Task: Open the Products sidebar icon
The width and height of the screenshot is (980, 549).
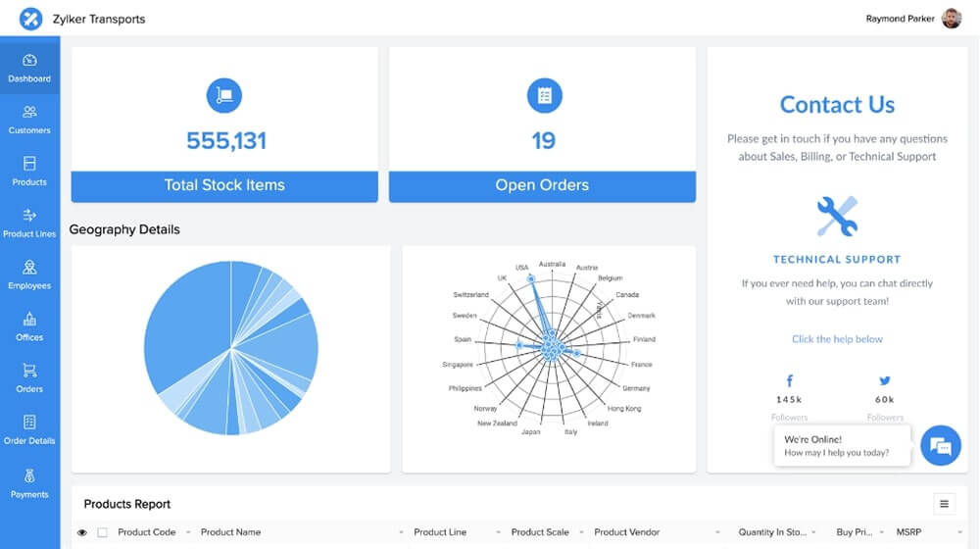Action: coord(29,164)
